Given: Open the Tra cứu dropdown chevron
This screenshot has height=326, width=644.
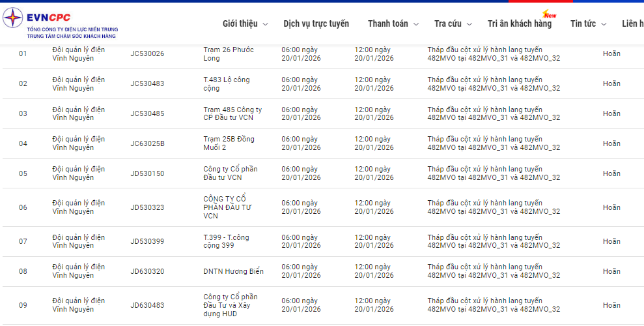Looking at the screenshot, I should click(469, 25).
